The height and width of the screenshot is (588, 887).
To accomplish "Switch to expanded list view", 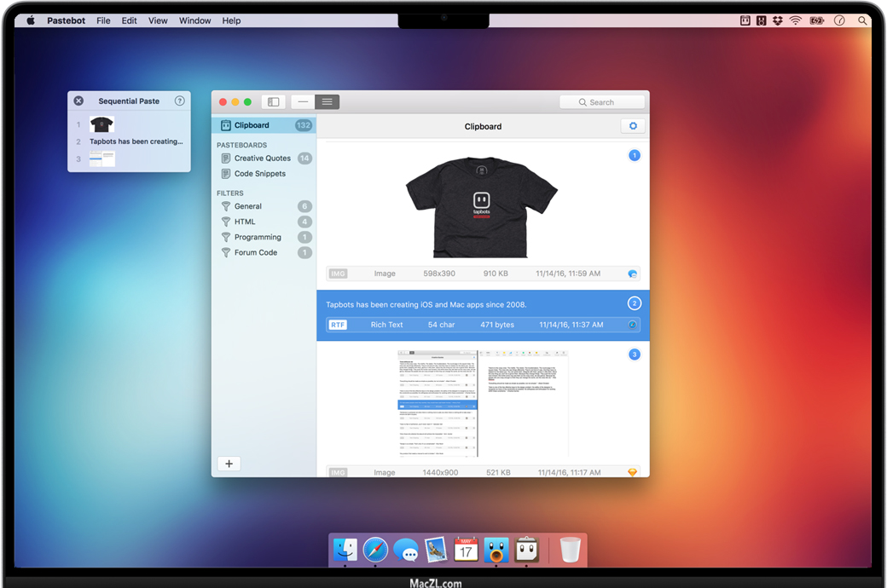I will coord(328,101).
